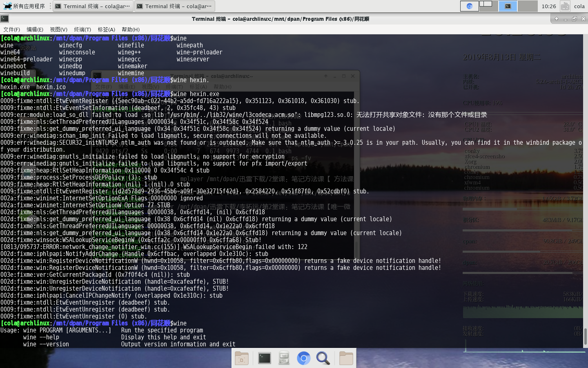
Task: Click 'winecfg' in the completion list
Action: (x=70, y=45)
